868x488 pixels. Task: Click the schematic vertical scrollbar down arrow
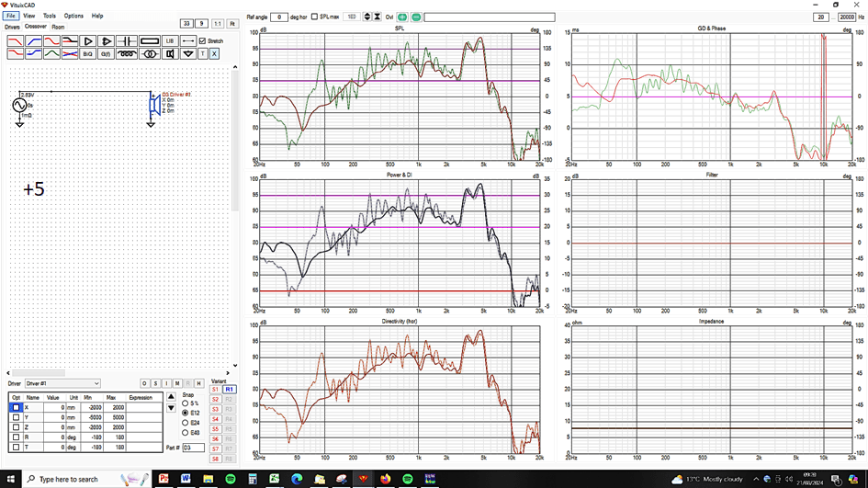click(235, 365)
